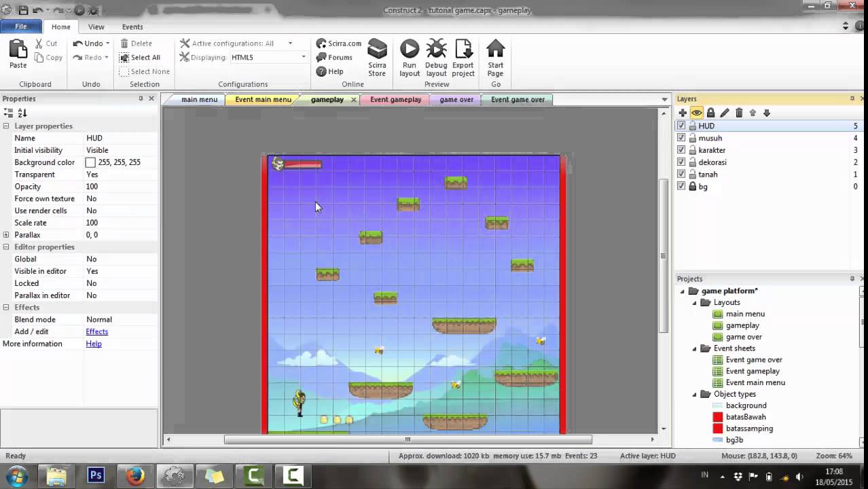
Task: Add a new layer with plus icon
Action: click(x=683, y=113)
